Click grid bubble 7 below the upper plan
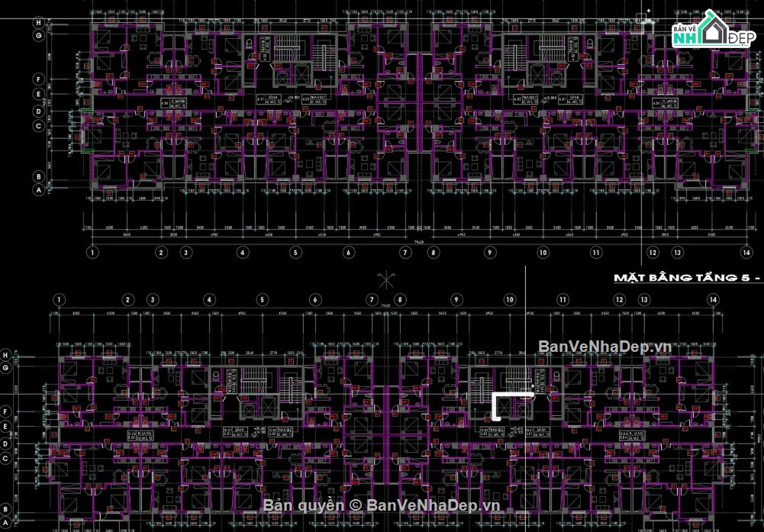The height and width of the screenshot is (532, 764). (x=405, y=253)
